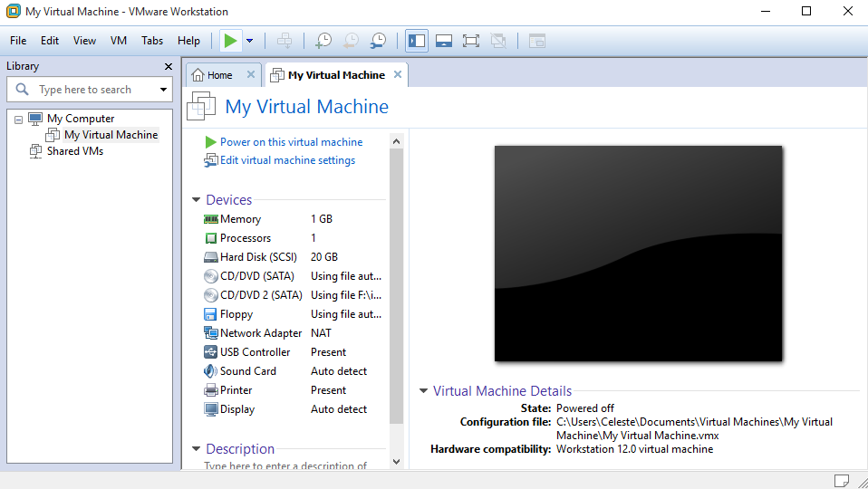868x489 pixels.
Task: Click the Display device icon
Action: [211, 409]
